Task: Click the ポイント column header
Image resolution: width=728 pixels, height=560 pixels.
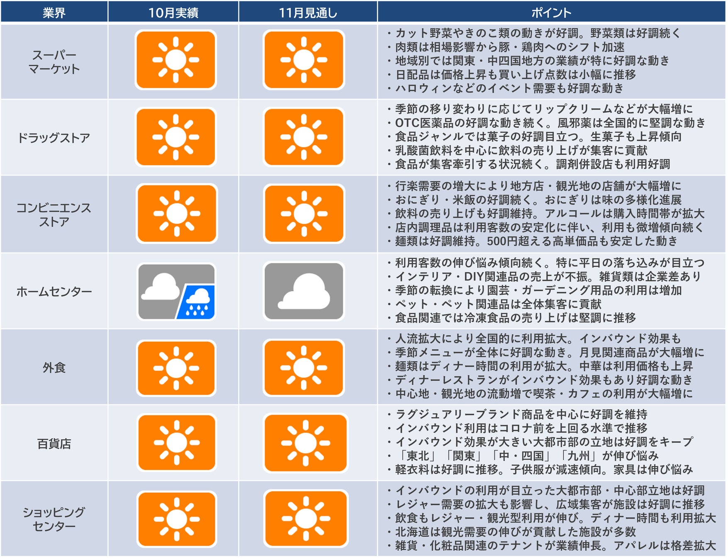Action: [x=551, y=12]
